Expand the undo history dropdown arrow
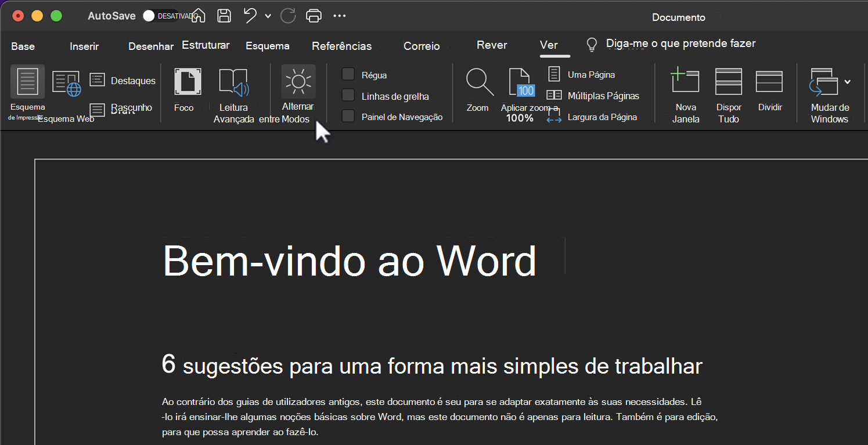The width and height of the screenshot is (868, 445). point(268,16)
